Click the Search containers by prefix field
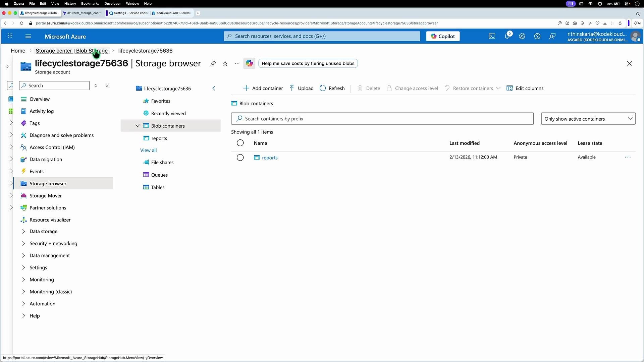 382,119
